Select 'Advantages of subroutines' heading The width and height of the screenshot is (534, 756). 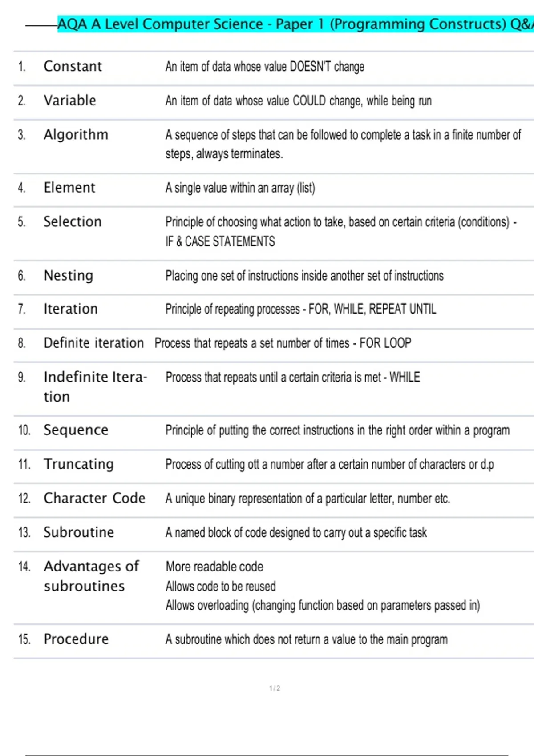click(x=91, y=576)
